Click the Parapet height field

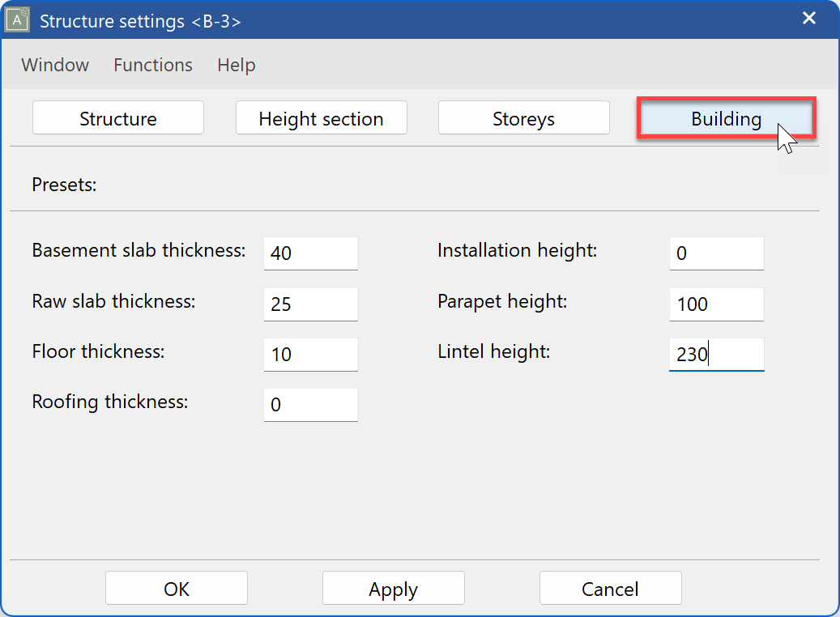pyautogui.click(x=716, y=304)
